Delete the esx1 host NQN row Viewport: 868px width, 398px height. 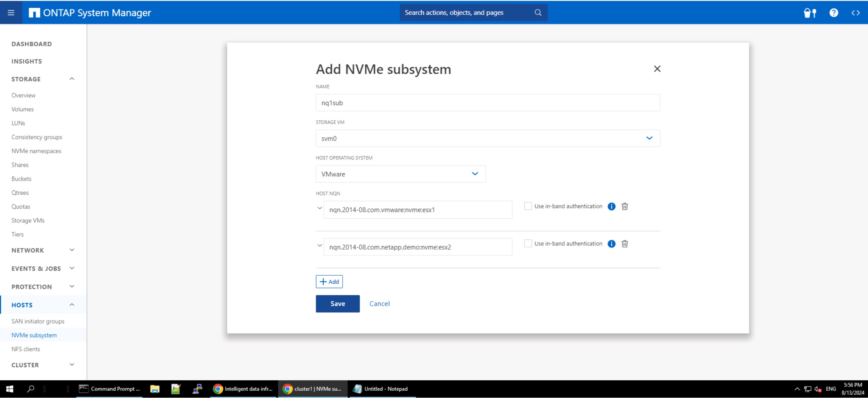pyautogui.click(x=625, y=206)
